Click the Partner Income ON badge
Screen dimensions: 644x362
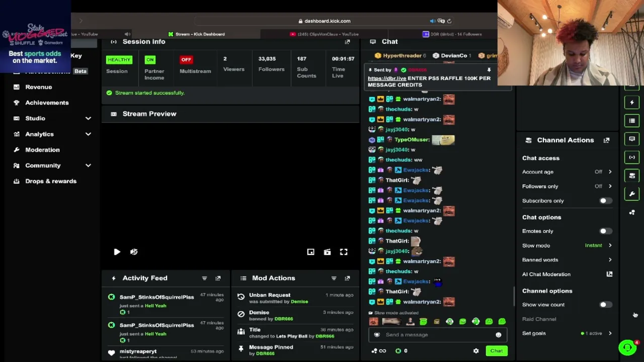click(x=150, y=60)
